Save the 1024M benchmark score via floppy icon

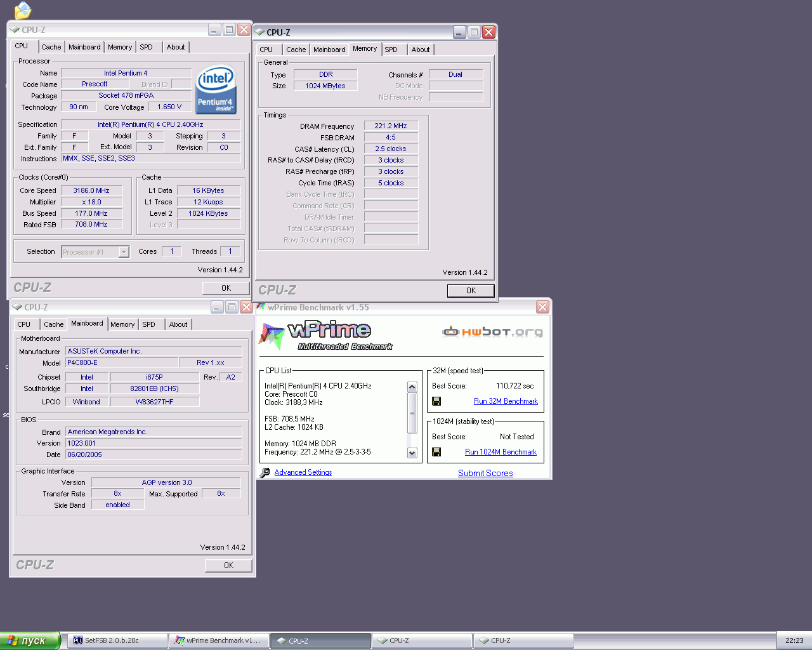click(436, 452)
